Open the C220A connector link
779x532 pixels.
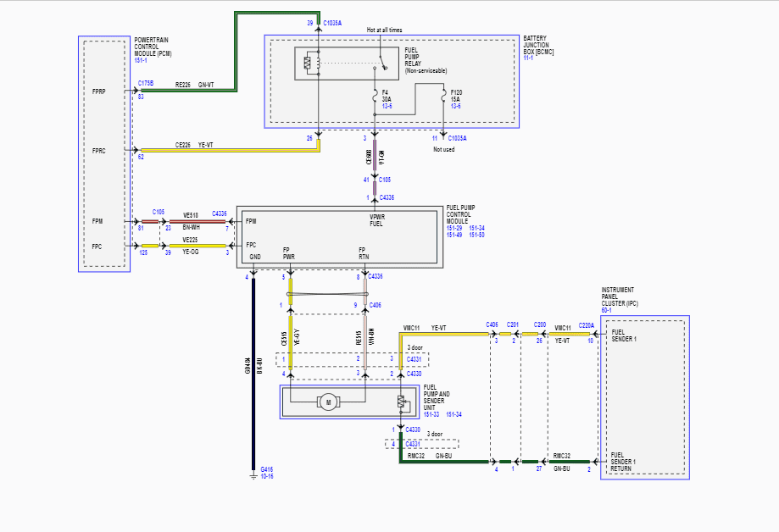point(587,325)
